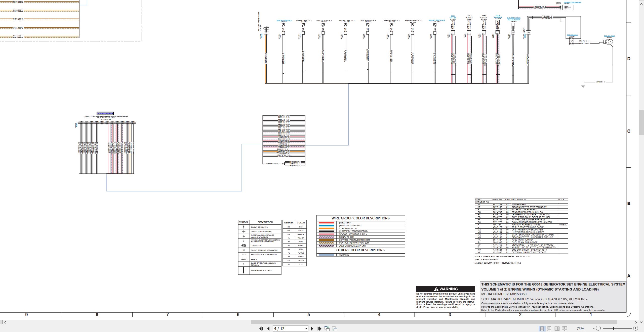Click the PRELUBE RELAY link

[572, 35]
